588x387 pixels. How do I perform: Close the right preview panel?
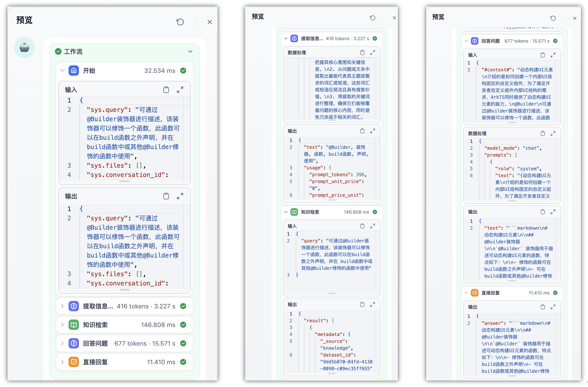tap(575, 18)
